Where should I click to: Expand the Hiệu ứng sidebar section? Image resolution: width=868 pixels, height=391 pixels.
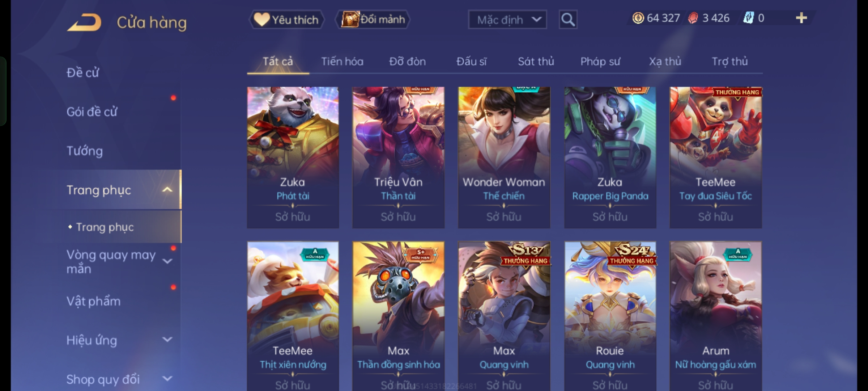tap(167, 340)
